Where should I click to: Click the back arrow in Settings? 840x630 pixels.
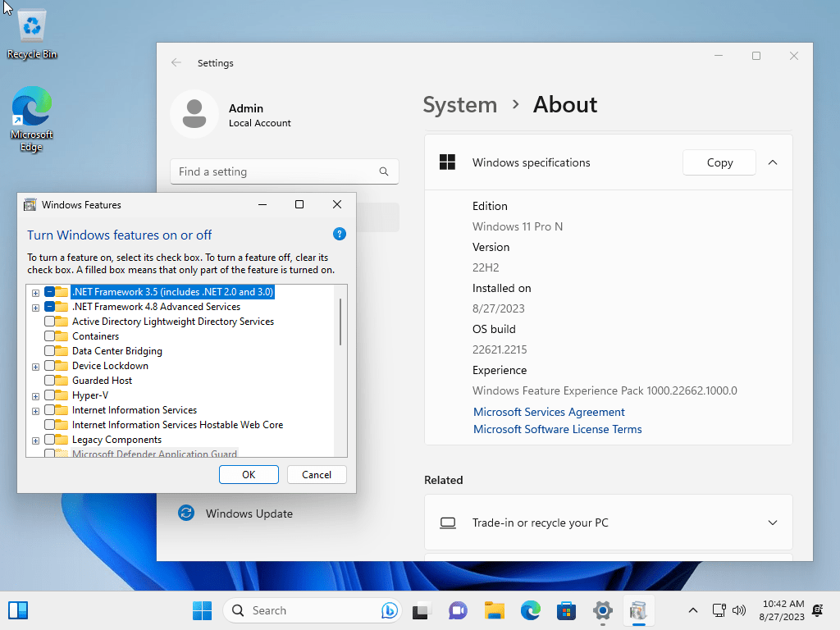pyautogui.click(x=176, y=62)
